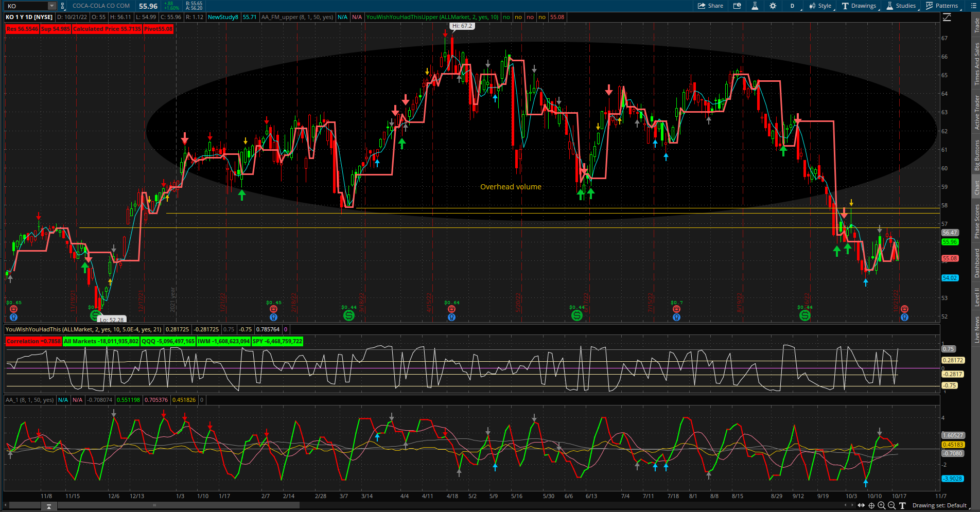Screen dimensions: 980x512
Task: Click the Patterns button
Action: click(942, 6)
